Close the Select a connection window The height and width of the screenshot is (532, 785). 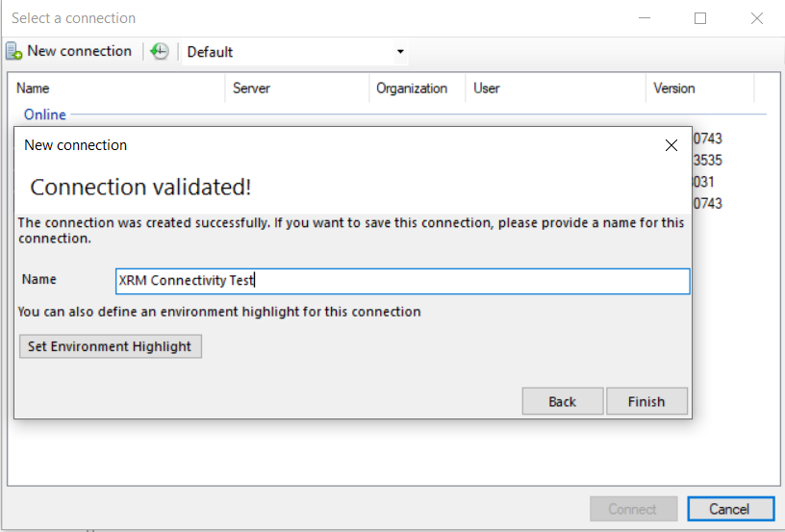point(757,18)
